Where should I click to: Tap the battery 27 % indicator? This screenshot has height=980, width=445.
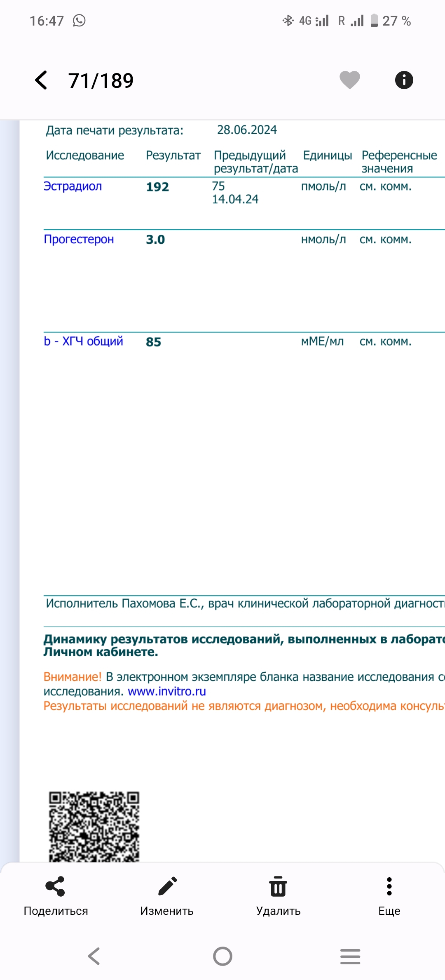click(x=391, y=21)
